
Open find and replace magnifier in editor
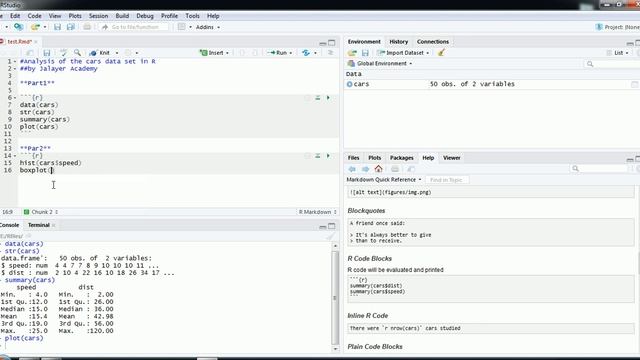(x=77, y=53)
